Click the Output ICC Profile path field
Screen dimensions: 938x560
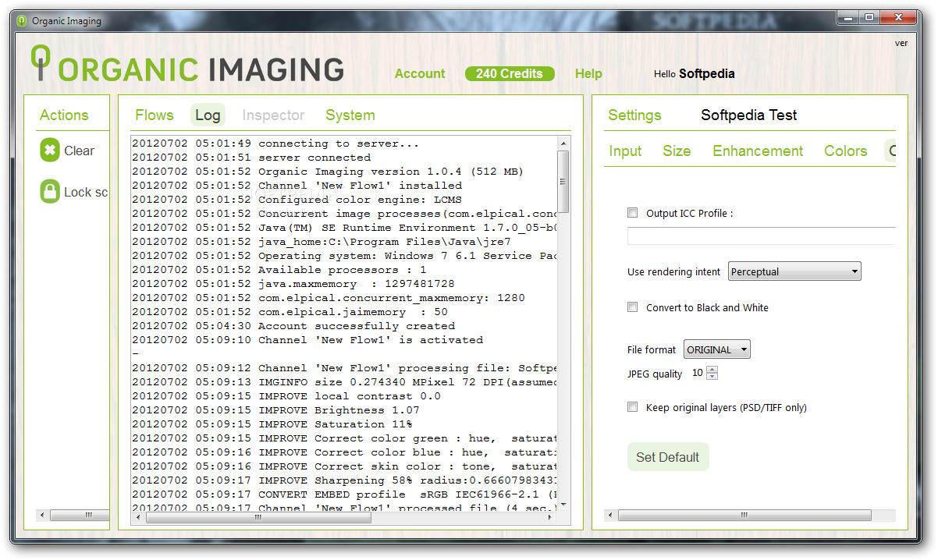pos(762,236)
